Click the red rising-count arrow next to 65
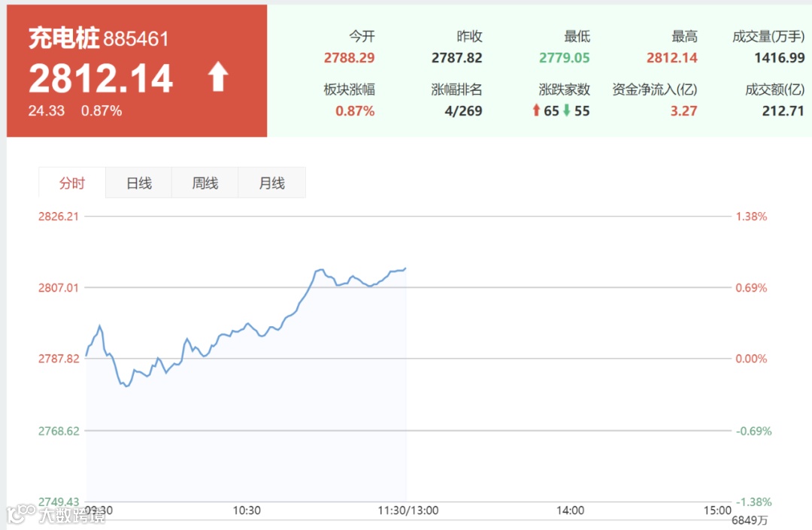Viewport: 812px width, 530px height. point(537,111)
